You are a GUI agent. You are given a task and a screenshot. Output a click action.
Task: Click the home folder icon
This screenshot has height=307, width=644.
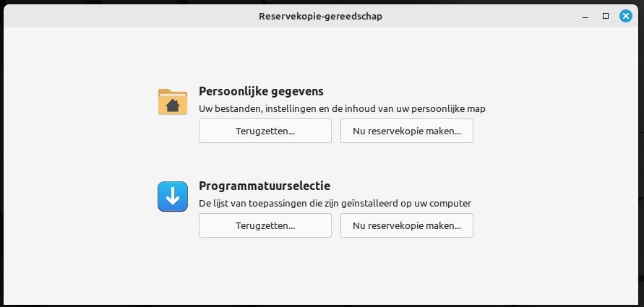[173, 101]
